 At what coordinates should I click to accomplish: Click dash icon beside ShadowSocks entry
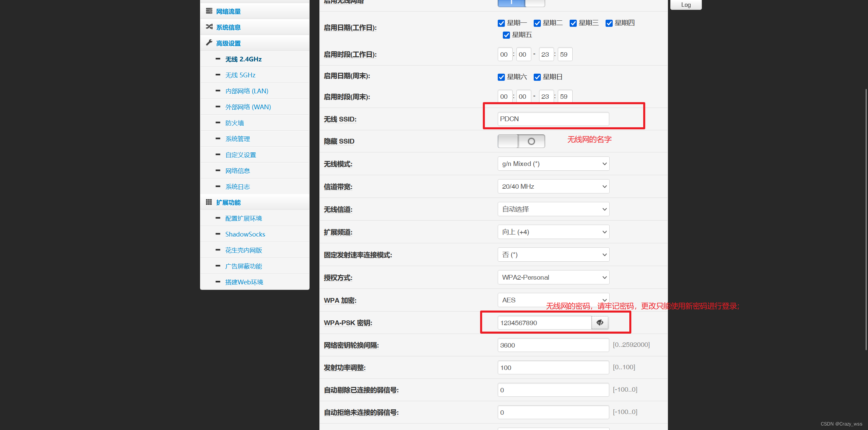(218, 234)
